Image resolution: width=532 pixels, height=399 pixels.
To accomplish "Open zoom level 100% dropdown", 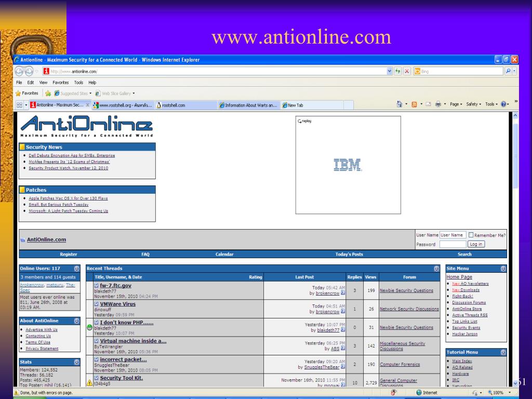I will point(509,393).
